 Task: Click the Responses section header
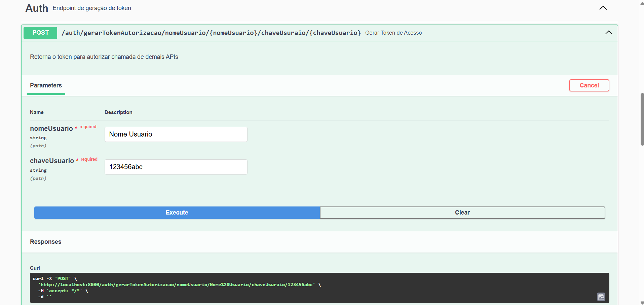pyautogui.click(x=45, y=242)
